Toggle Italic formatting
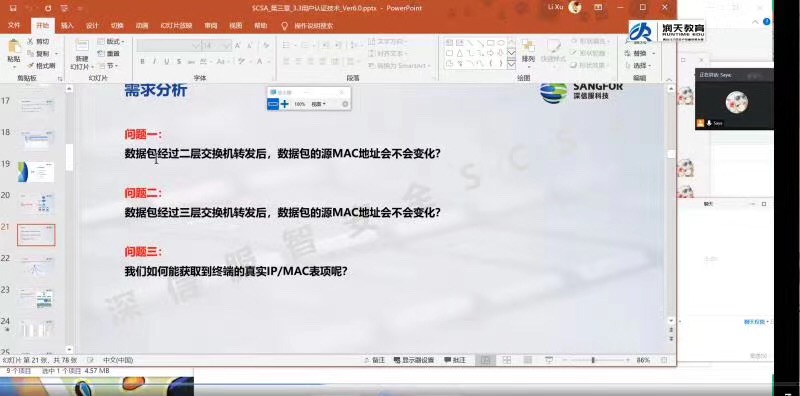Viewport: 800px width, 396px height. pos(154,62)
